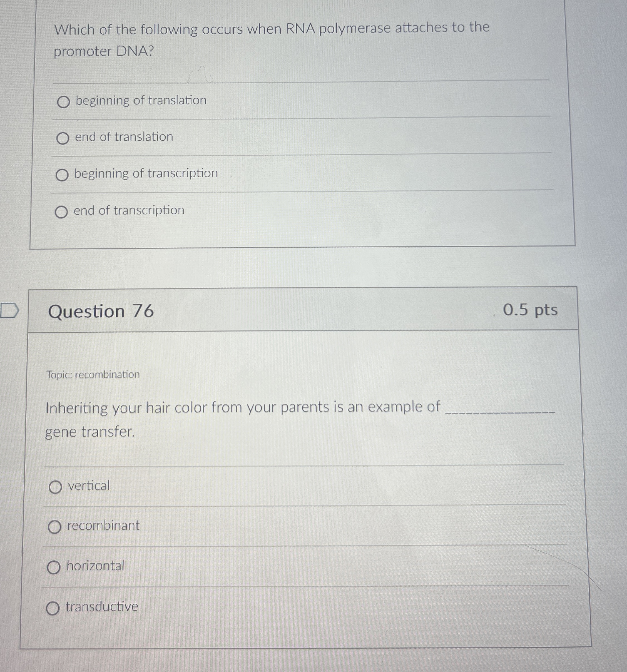Choose 'beginning of transcription' as the answer
627x672 pixels.
click(63, 175)
